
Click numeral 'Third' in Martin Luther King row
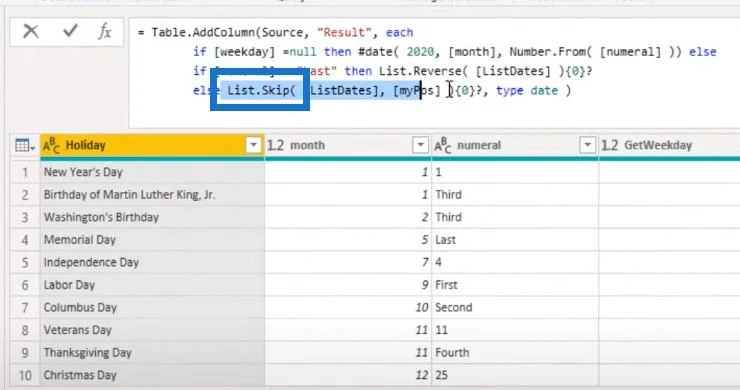coord(515,195)
